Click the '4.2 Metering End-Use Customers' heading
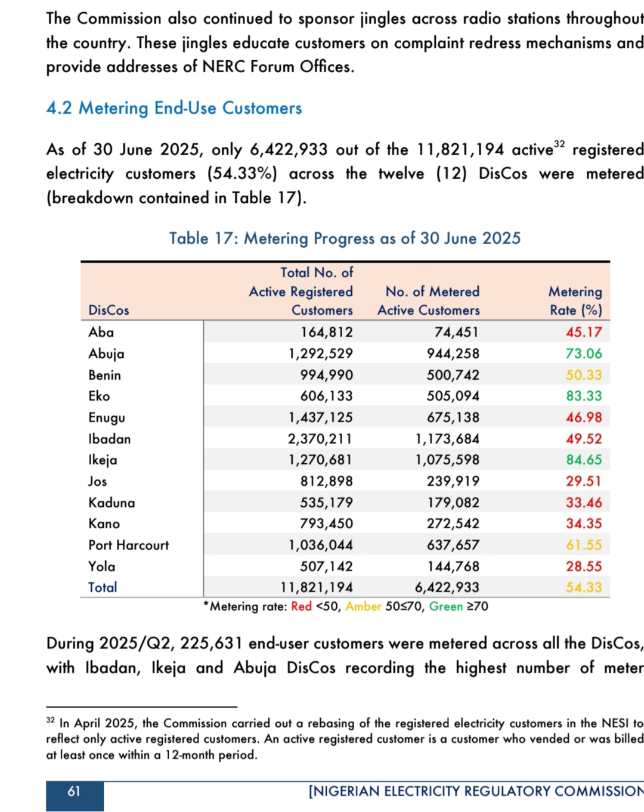Viewport: 644px width, 812px height. (174, 108)
